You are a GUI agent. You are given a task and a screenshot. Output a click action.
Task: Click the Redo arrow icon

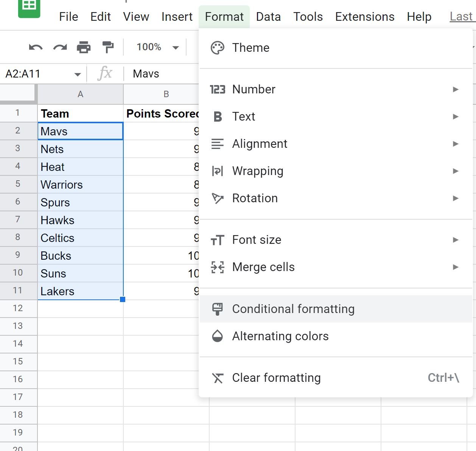pos(60,48)
